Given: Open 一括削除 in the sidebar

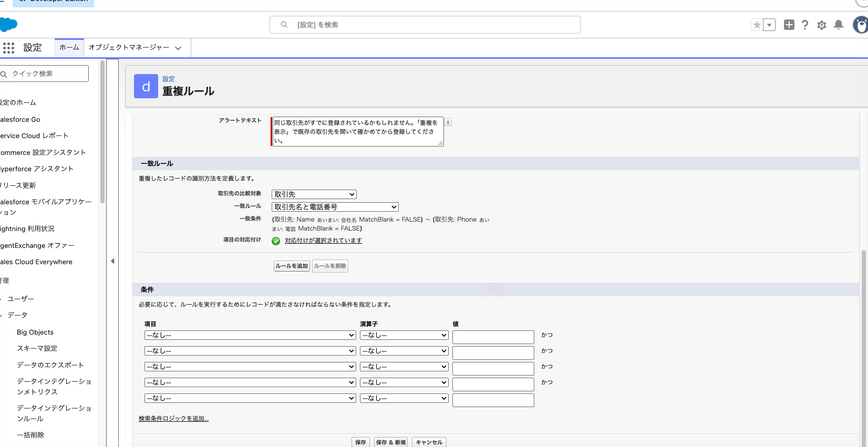Looking at the screenshot, I should click(30, 435).
